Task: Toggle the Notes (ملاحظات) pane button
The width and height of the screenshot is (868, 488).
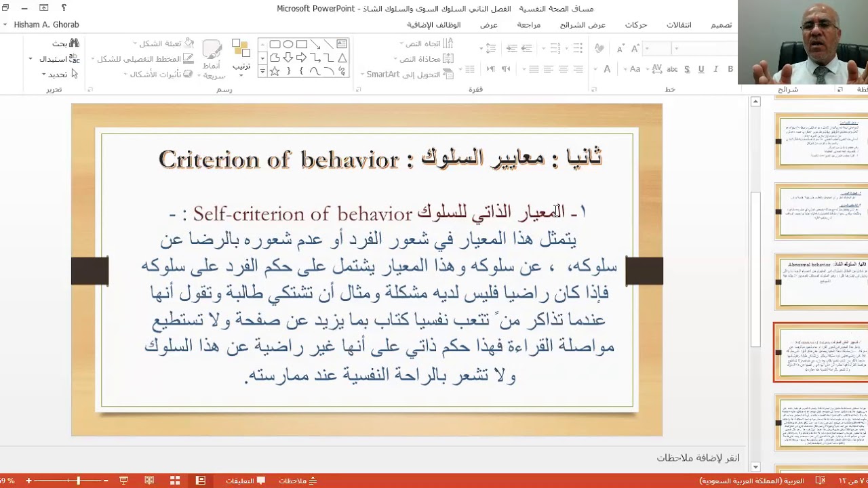Action: tap(298, 481)
